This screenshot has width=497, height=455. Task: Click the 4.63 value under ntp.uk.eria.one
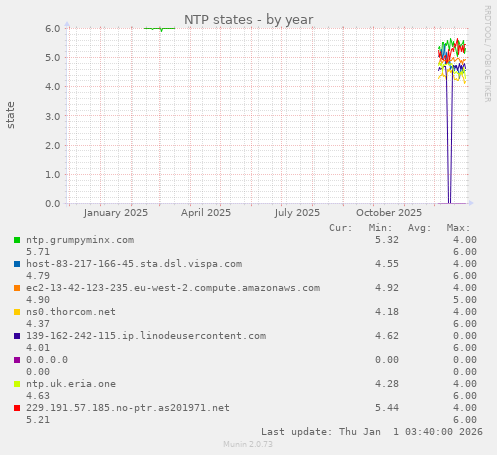pyautogui.click(x=38, y=396)
